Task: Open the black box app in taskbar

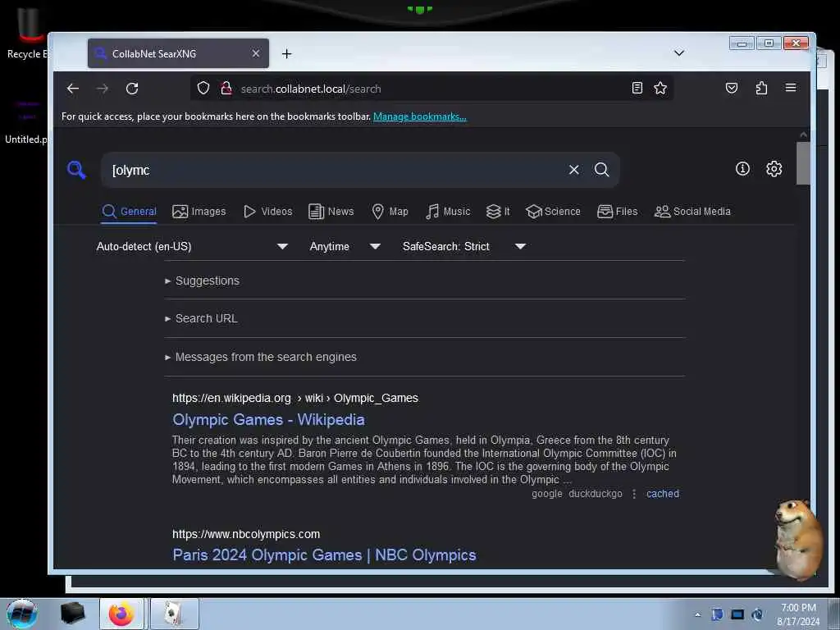Action: [x=72, y=614]
